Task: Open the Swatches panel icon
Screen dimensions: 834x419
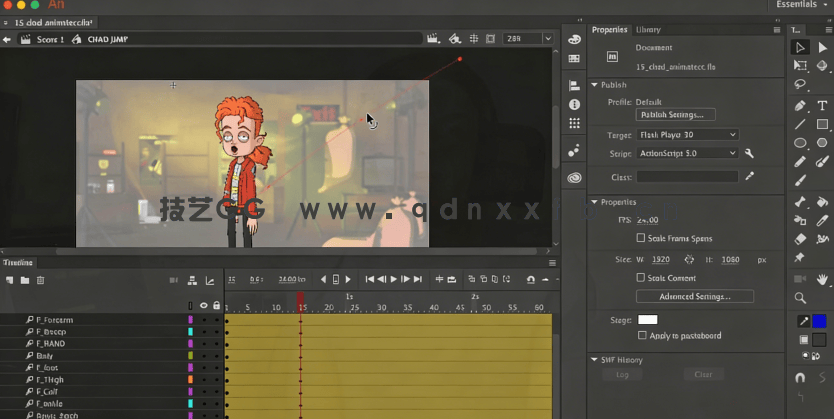Action: point(574,58)
